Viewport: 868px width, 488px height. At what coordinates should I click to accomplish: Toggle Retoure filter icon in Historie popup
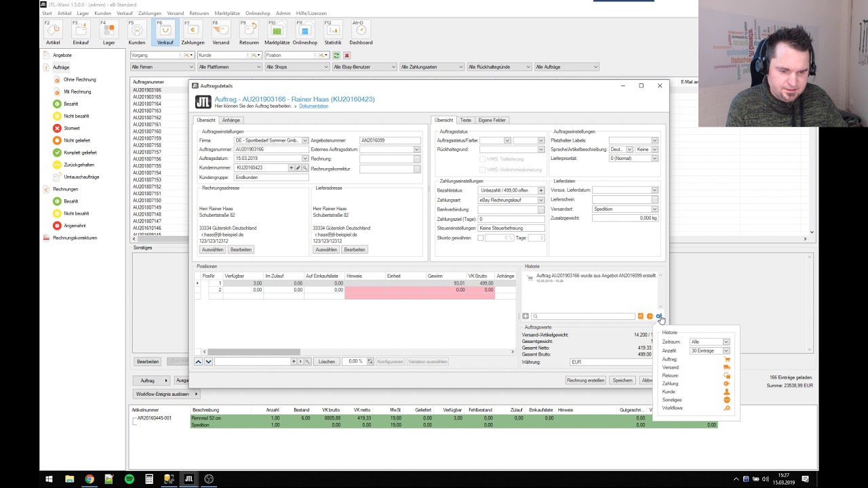coord(727,375)
